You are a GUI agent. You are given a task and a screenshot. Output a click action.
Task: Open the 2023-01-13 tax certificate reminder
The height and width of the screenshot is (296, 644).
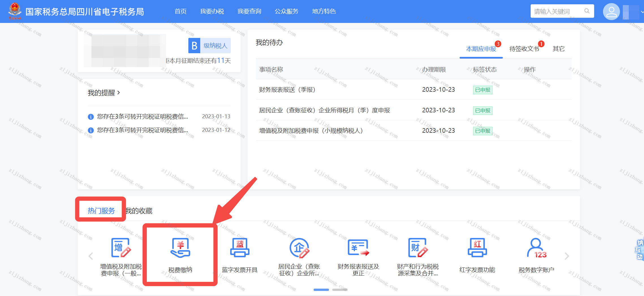(159, 117)
